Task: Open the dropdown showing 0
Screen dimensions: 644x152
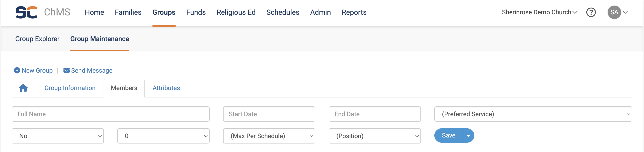Action: (x=163, y=136)
